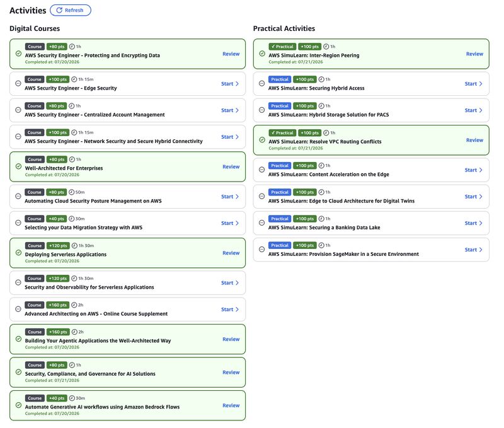Click incomplete status icon for Edge Security course
504x428 pixels.
18,83
